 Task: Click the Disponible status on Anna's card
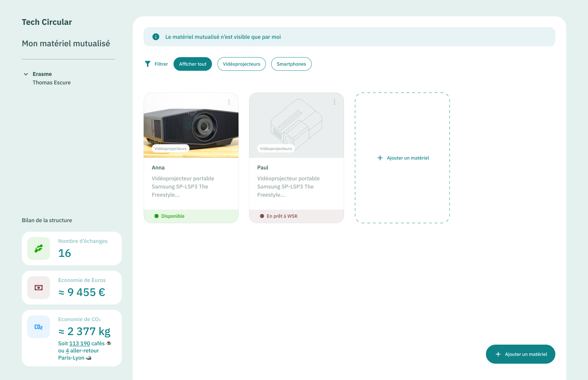173,216
